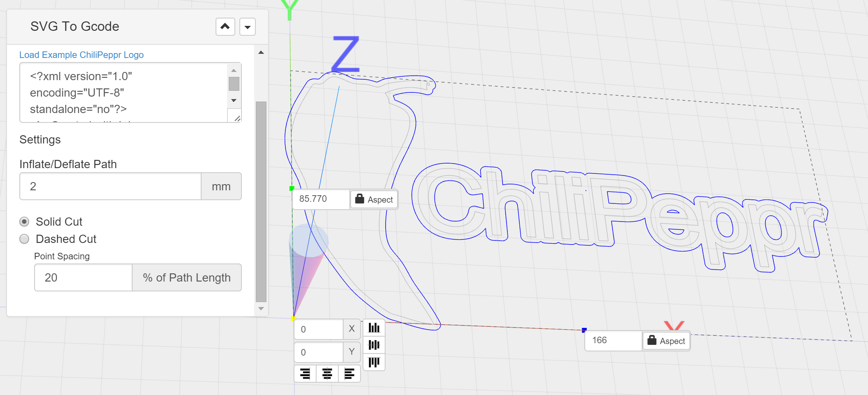Viewport: 868px width, 395px height.
Task: Click the align top icon
Action: 374,362
